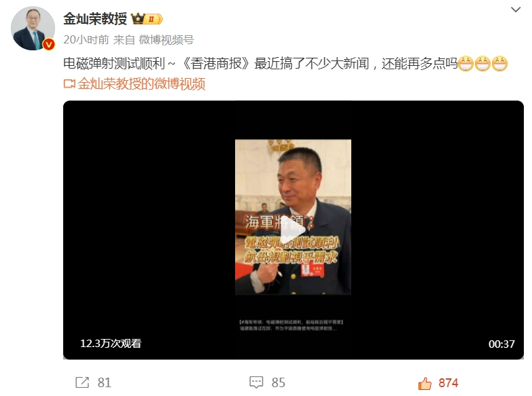
Task: Expand the post options chevron menu
Action: tap(516, 10)
